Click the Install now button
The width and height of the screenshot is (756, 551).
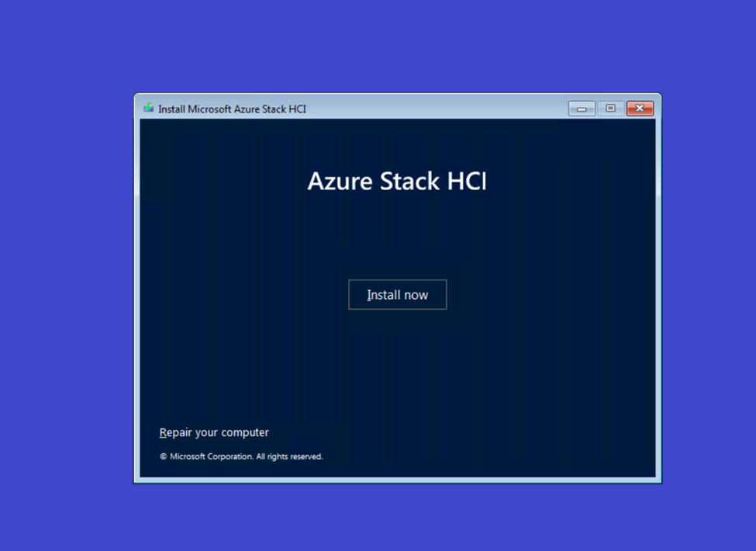tap(397, 294)
